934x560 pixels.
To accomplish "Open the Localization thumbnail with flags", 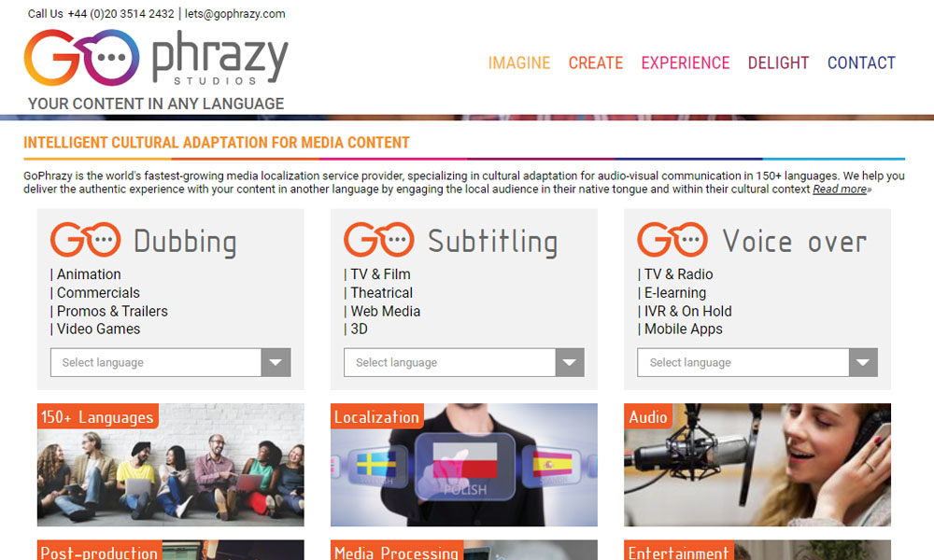I will (x=464, y=465).
